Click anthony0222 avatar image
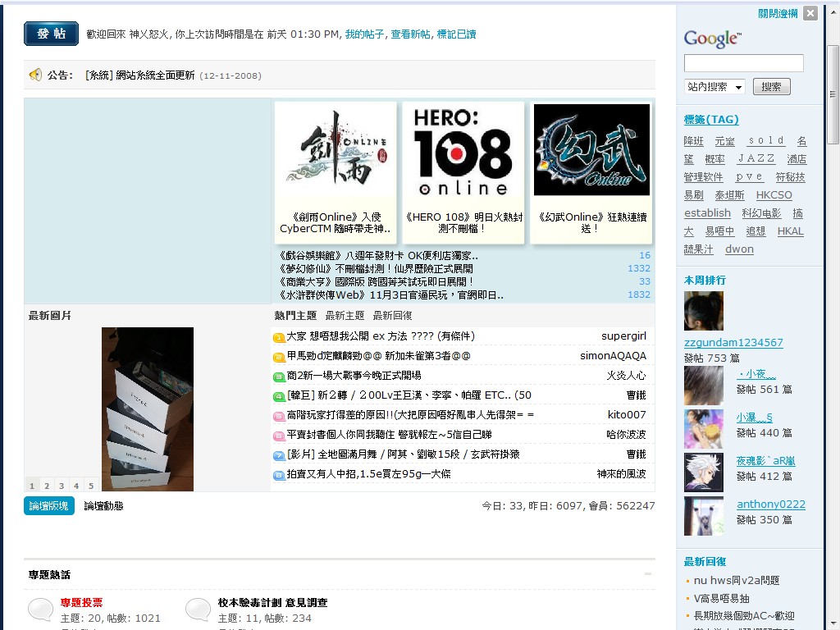 (703, 516)
